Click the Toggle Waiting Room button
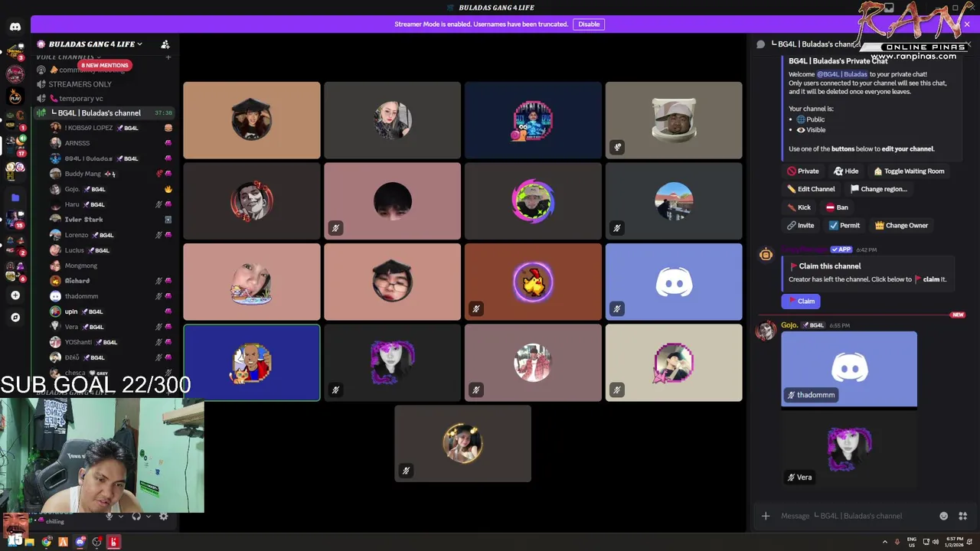This screenshot has height=551, width=980. click(909, 171)
